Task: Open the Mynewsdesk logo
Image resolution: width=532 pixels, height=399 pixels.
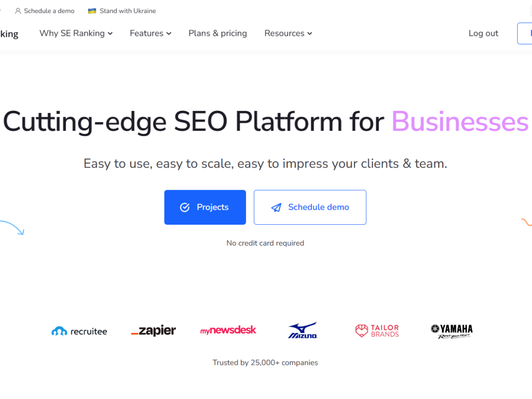Action: tap(228, 330)
